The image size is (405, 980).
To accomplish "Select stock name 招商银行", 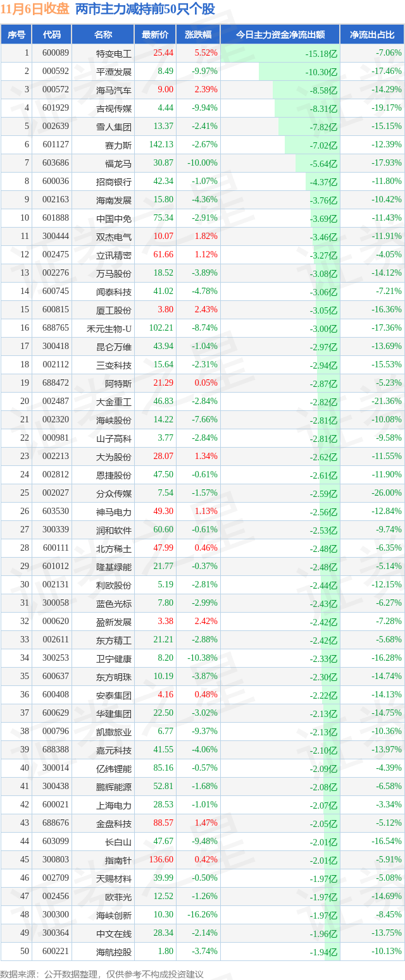I will tap(114, 181).
